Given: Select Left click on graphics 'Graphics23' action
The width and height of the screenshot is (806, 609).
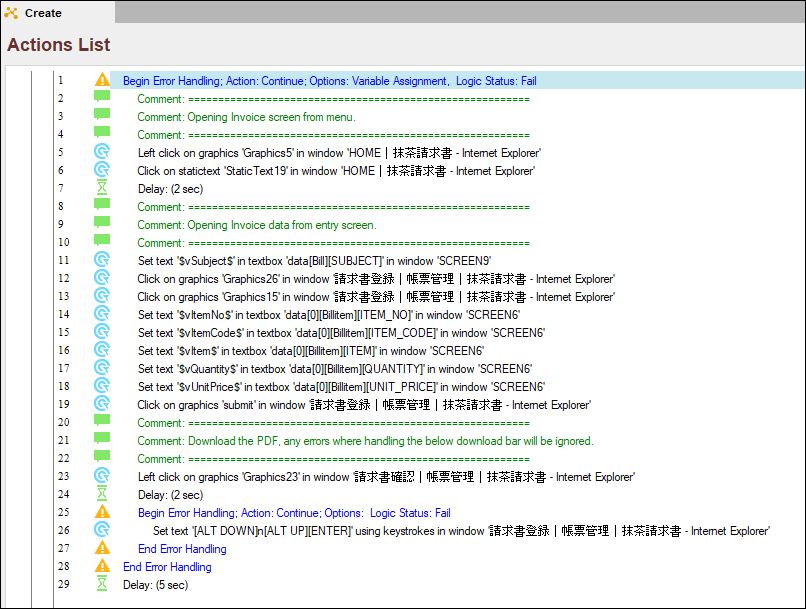Looking at the screenshot, I should pyautogui.click(x=386, y=477).
